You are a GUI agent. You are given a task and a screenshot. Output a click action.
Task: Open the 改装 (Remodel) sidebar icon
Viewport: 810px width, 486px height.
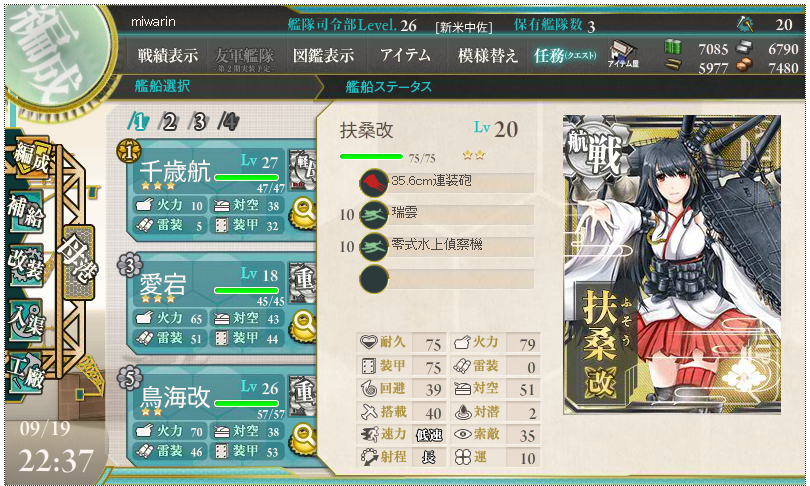coord(25,264)
